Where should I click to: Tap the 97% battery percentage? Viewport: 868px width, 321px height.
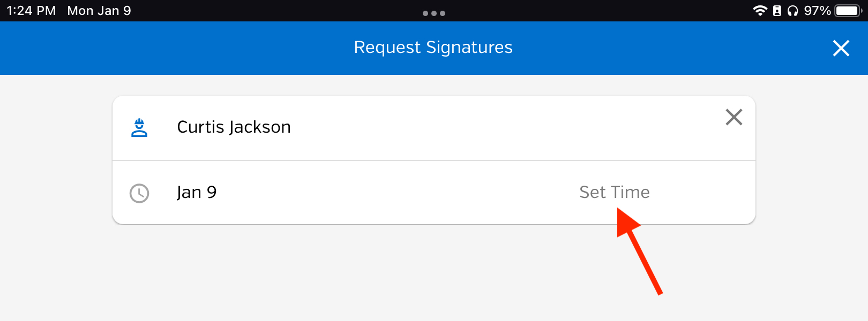click(817, 11)
